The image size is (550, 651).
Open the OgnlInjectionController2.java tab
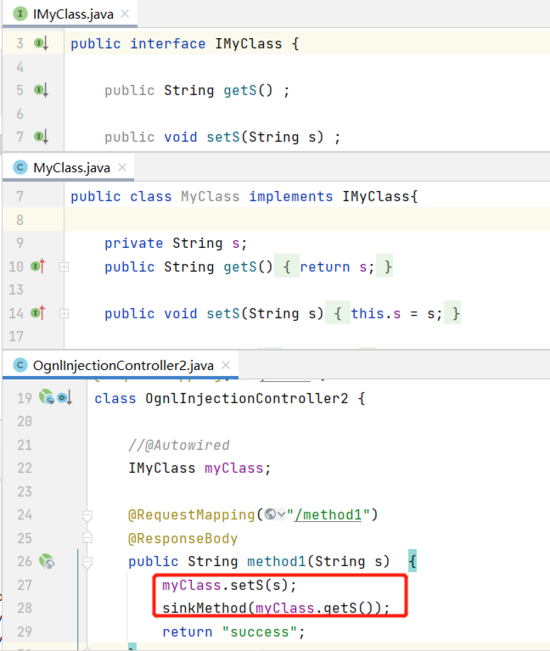pos(120,365)
